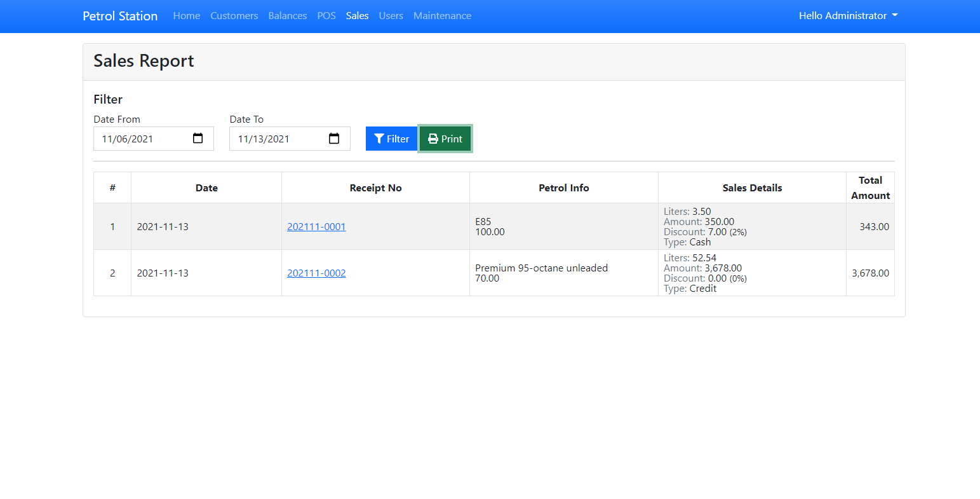
Task: Click the Receipt No column header
Action: 375,188
